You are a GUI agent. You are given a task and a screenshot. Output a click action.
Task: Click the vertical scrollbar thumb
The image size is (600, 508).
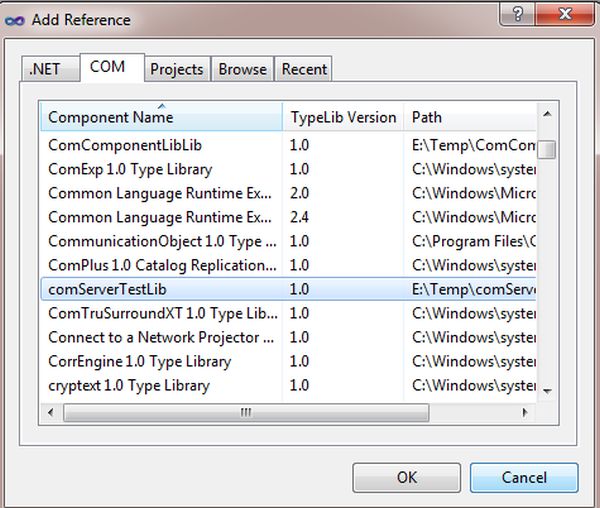[548, 150]
